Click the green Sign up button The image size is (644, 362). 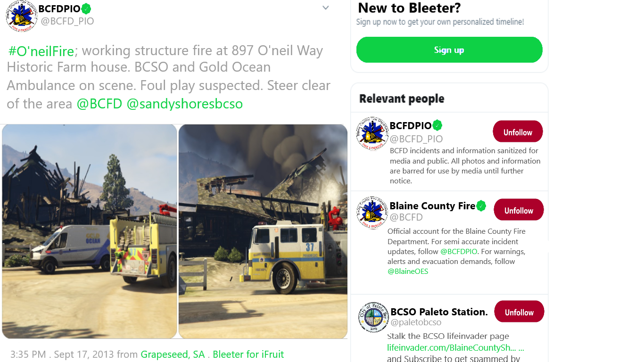coord(449,50)
